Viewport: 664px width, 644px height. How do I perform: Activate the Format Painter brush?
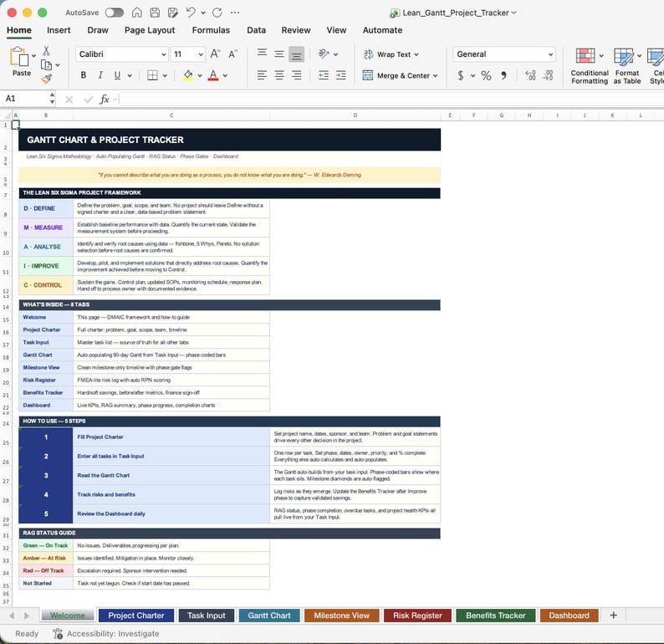point(47,79)
